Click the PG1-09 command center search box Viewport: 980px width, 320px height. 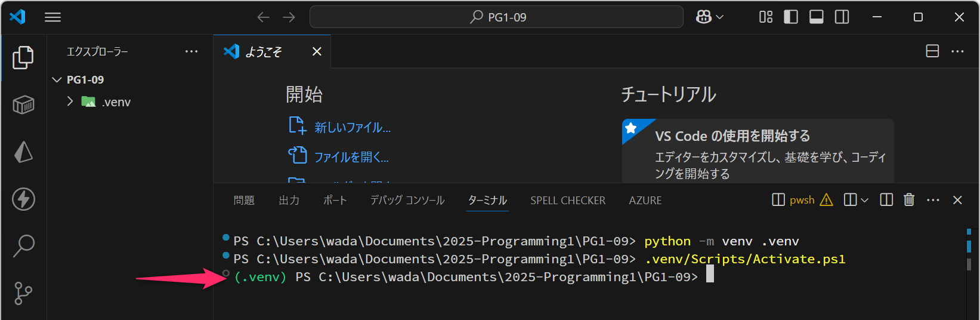(x=496, y=17)
